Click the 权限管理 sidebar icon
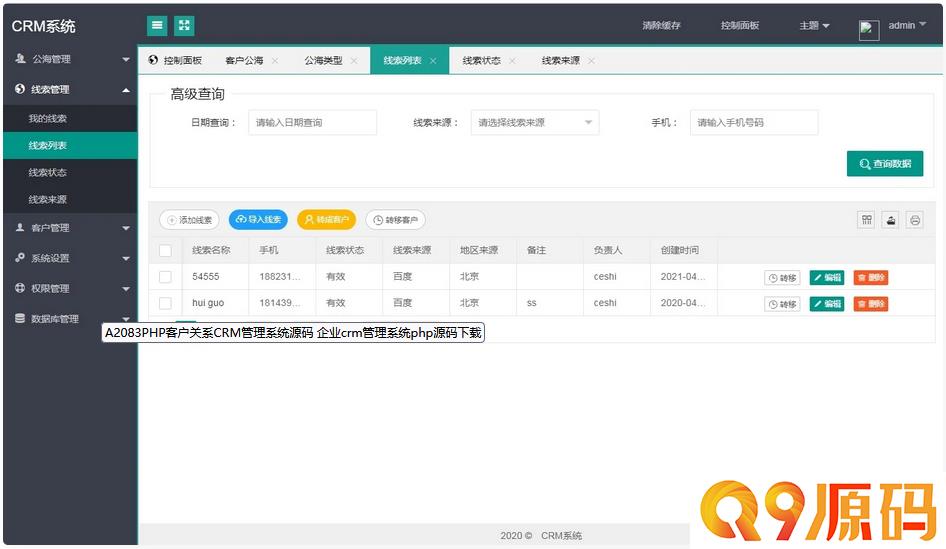Viewport: 946px width, 549px height. pos(20,288)
